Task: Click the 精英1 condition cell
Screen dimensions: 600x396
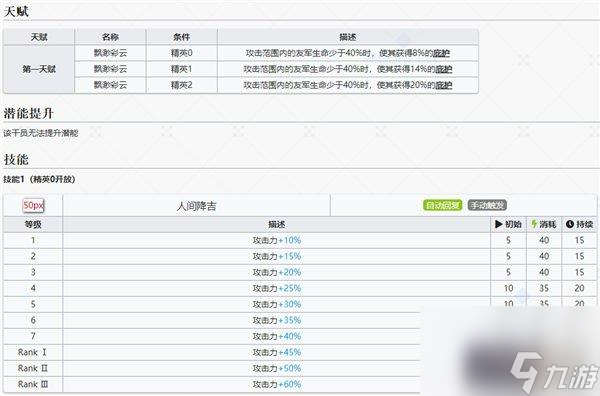Action: tap(181, 69)
